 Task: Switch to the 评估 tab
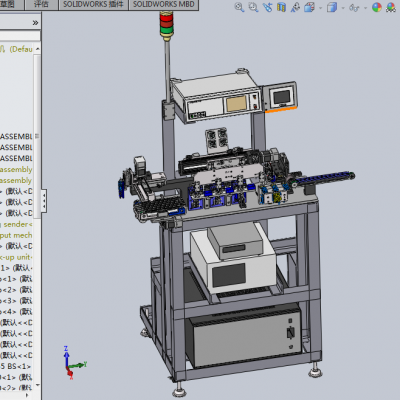41,5
